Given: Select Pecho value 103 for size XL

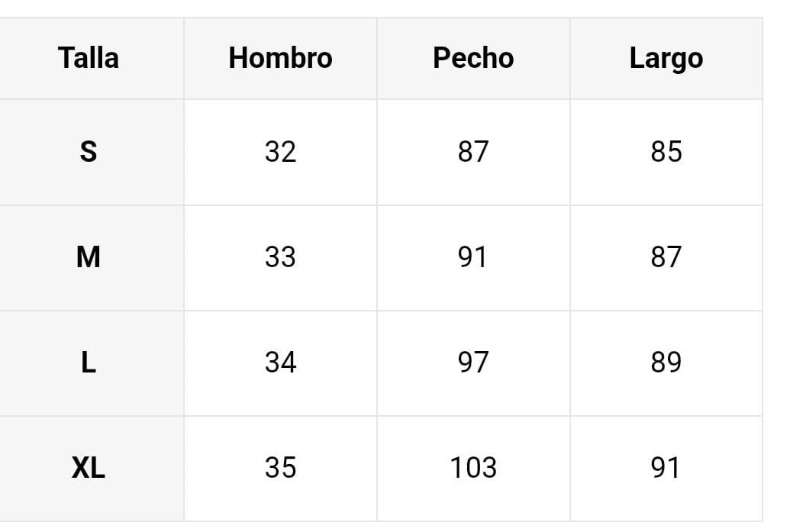Looking at the screenshot, I should [473, 468].
